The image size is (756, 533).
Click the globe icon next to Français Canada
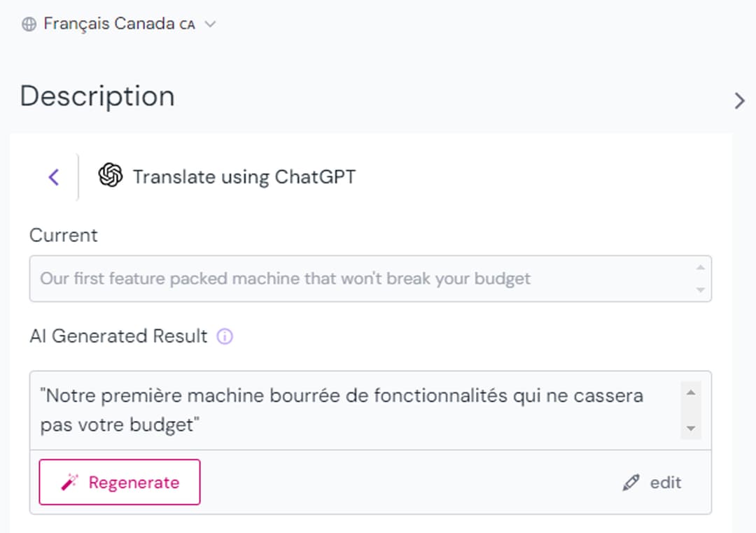click(27, 22)
